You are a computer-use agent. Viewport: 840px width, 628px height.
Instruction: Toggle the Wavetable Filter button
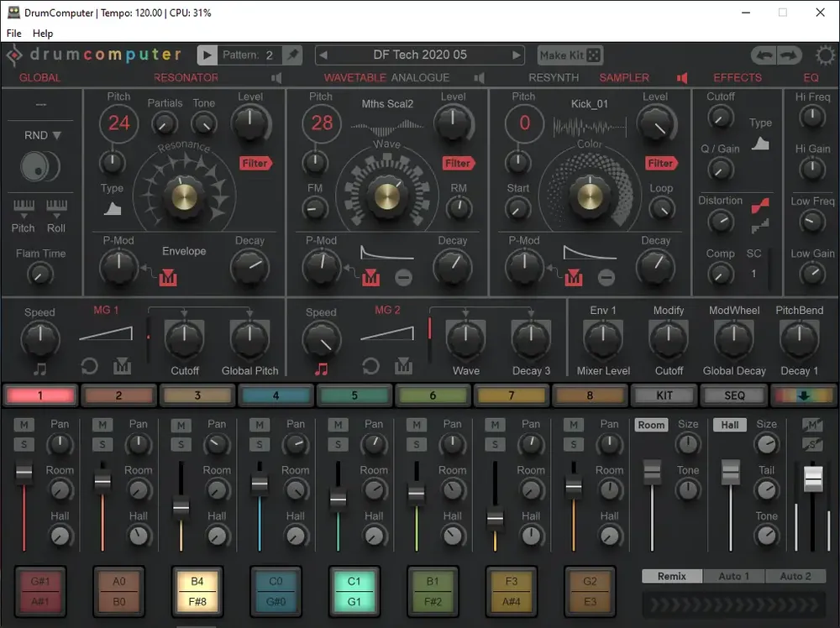point(459,163)
